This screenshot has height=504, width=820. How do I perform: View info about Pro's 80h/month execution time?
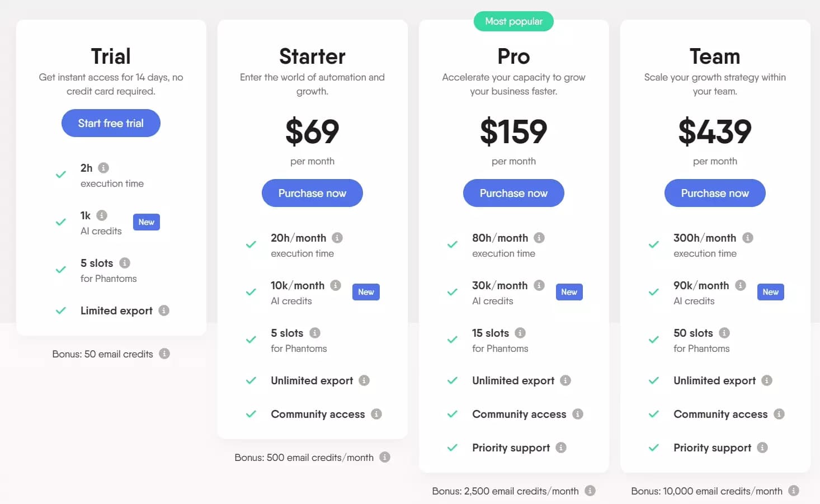(x=539, y=237)
